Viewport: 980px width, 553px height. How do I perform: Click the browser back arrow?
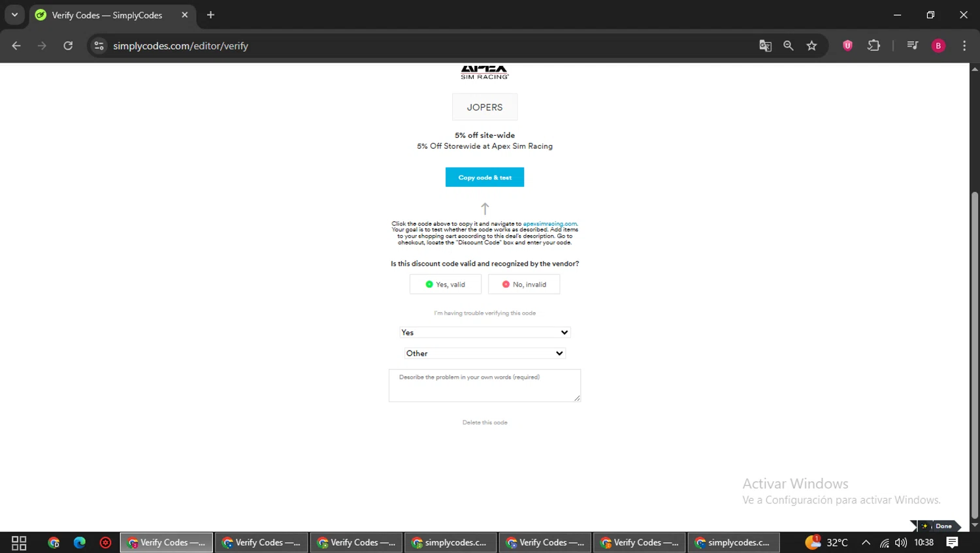(16, 46)
